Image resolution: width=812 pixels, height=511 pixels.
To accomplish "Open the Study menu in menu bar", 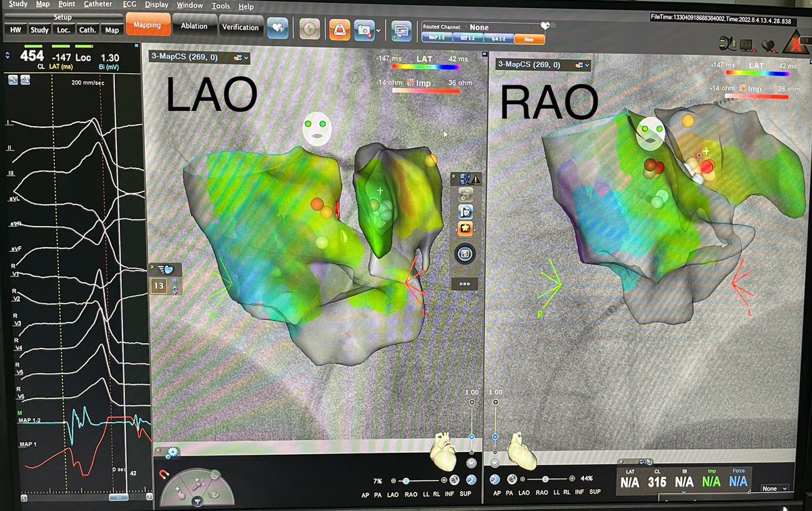I will tap(20, 5).
